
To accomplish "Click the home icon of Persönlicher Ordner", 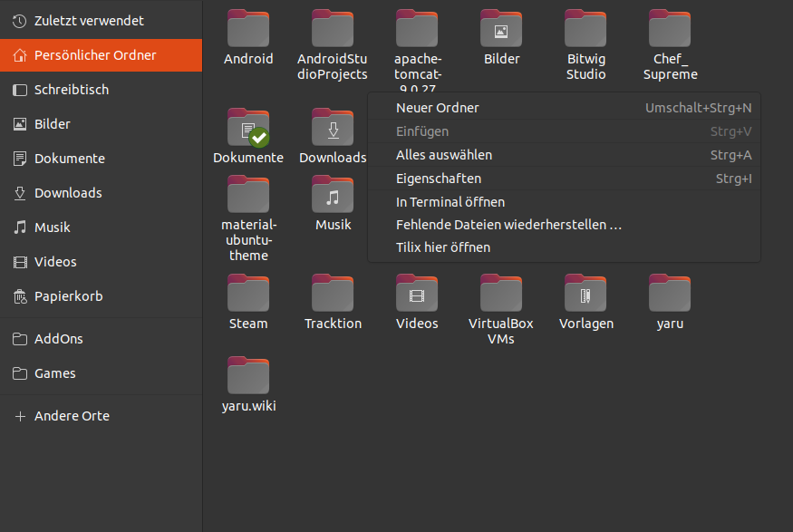I will pyautogui.click(x=20, y=55).
